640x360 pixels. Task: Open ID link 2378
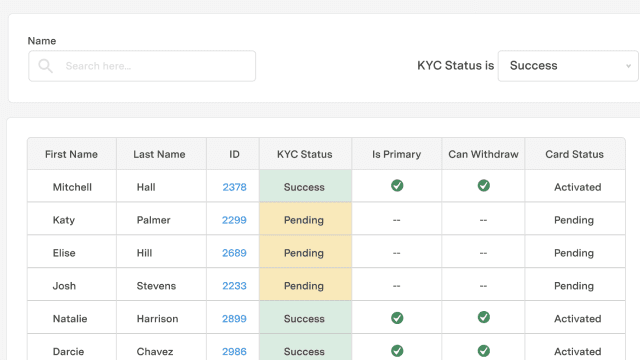click(234, 187)
